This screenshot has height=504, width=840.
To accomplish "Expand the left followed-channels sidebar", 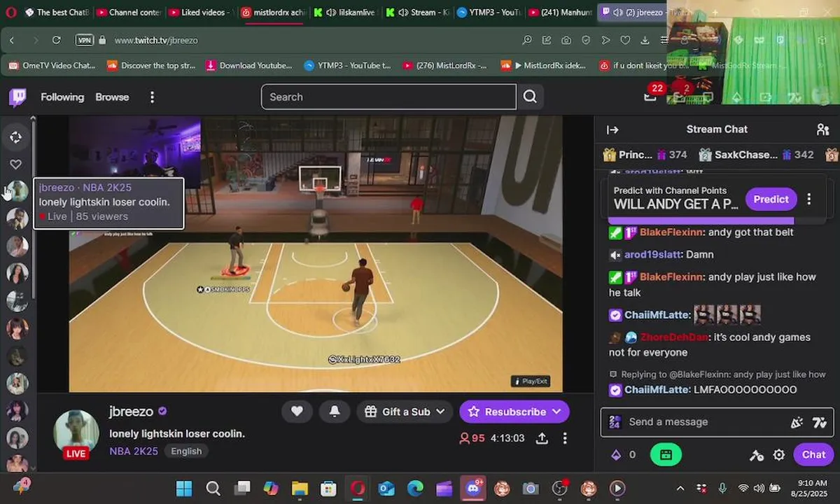I will point(15,137).
